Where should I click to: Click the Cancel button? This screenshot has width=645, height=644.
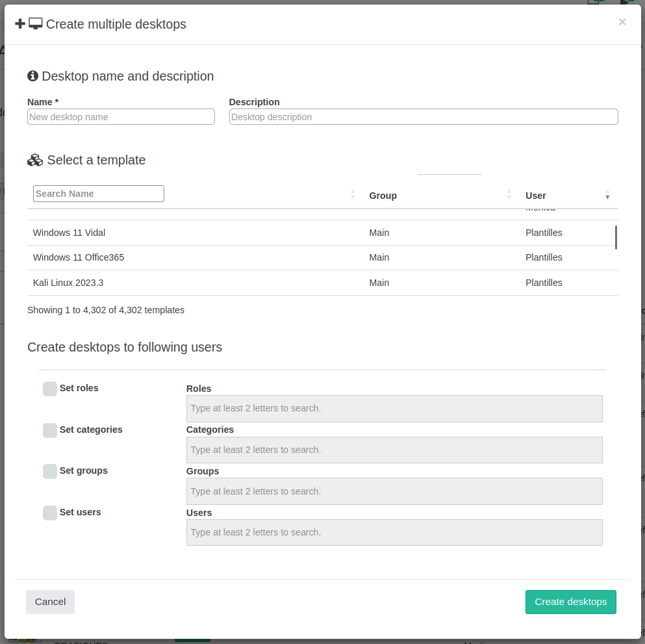(x=50, y=602)
